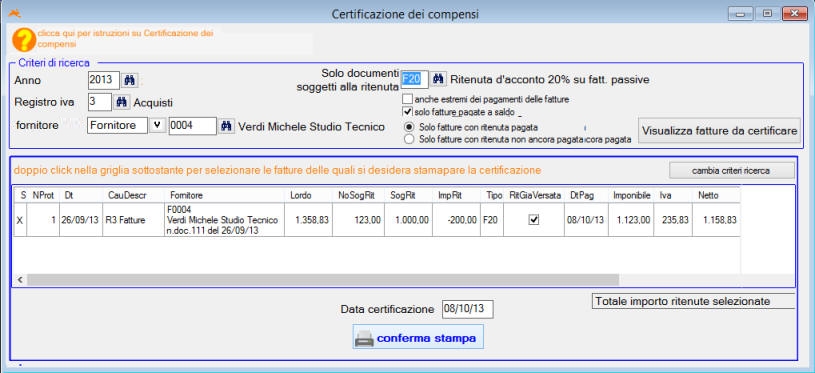
Task: Click the 08/10/13 DtPag cell in grid
Action: pos(586,220)
